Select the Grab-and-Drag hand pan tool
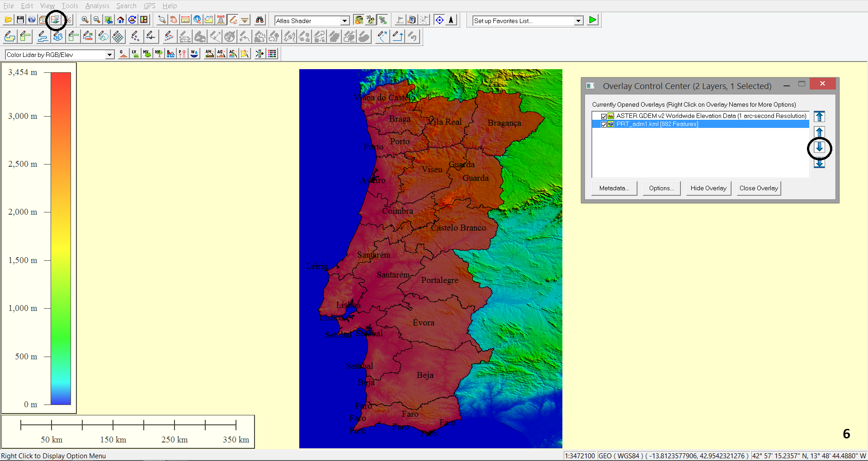868x461 pixels. 174,20
